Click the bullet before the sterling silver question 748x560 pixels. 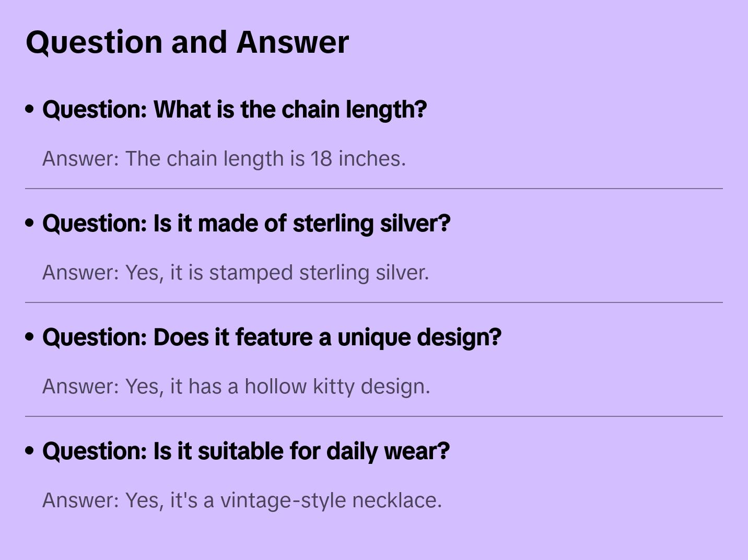tap(30, 223)
